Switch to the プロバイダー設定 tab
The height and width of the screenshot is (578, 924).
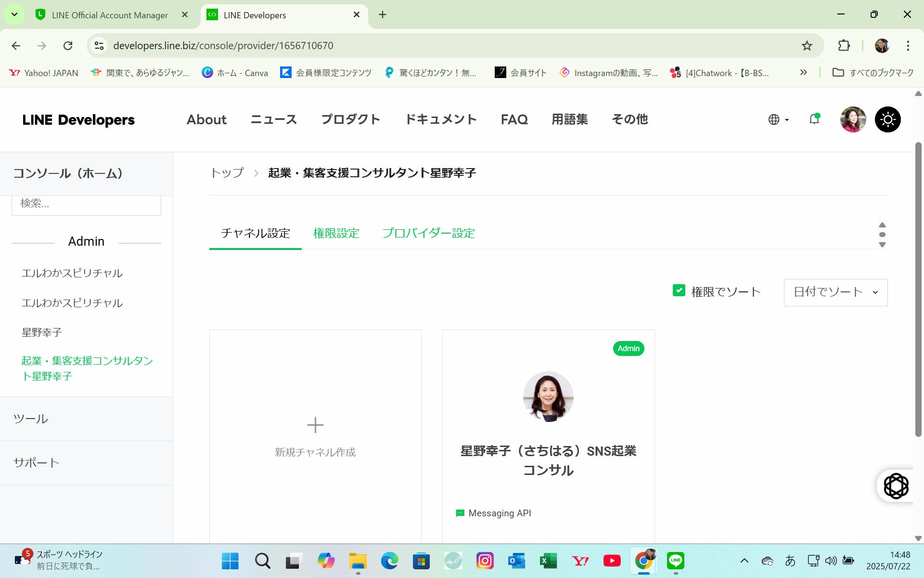point(429,233)
